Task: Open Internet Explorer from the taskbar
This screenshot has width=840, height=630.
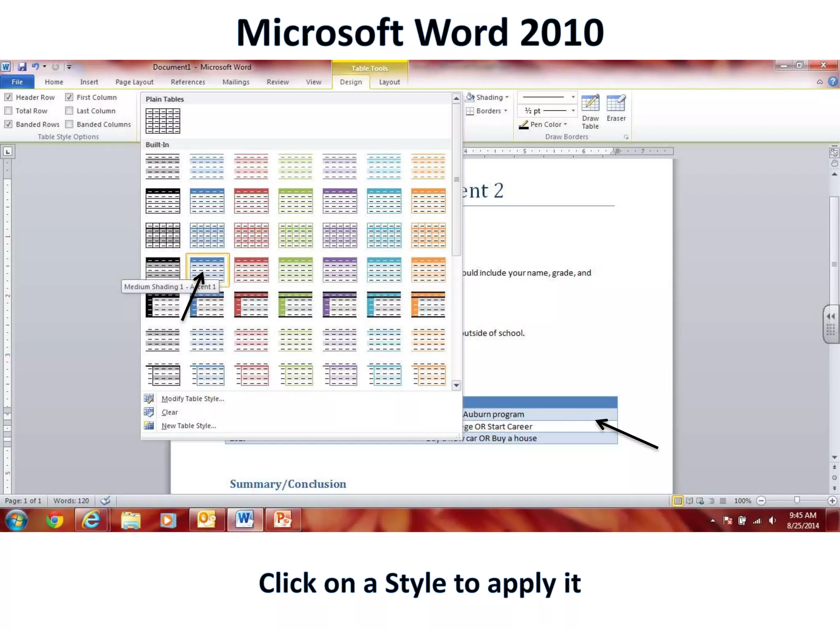Action: (x=91, y=520)
